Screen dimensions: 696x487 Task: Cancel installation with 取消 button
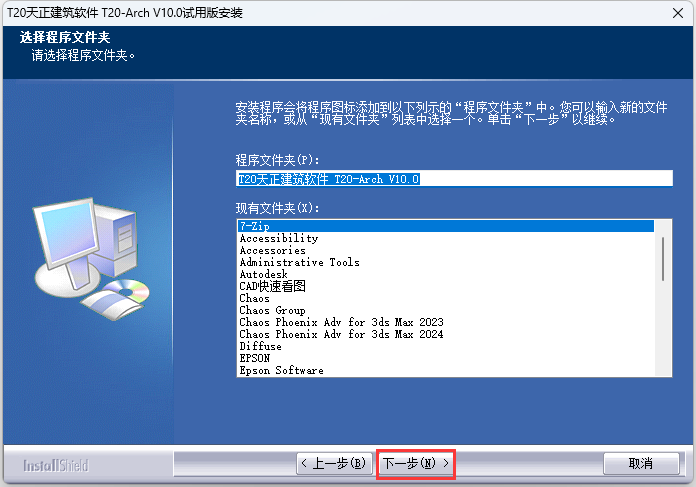point(641,463)
